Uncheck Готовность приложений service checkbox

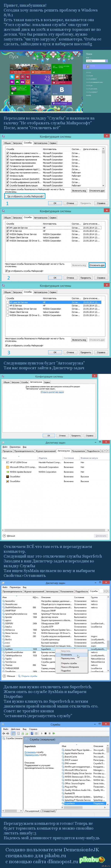click(8, 166)
